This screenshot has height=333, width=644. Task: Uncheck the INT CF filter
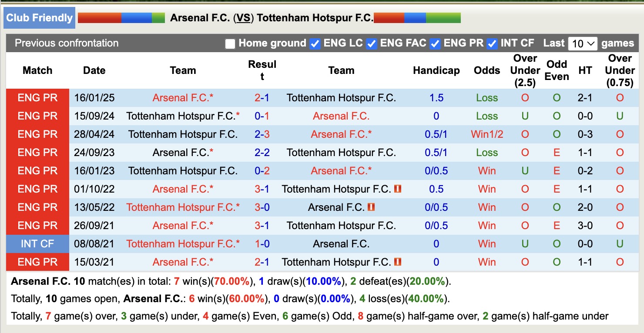point(492,43)
